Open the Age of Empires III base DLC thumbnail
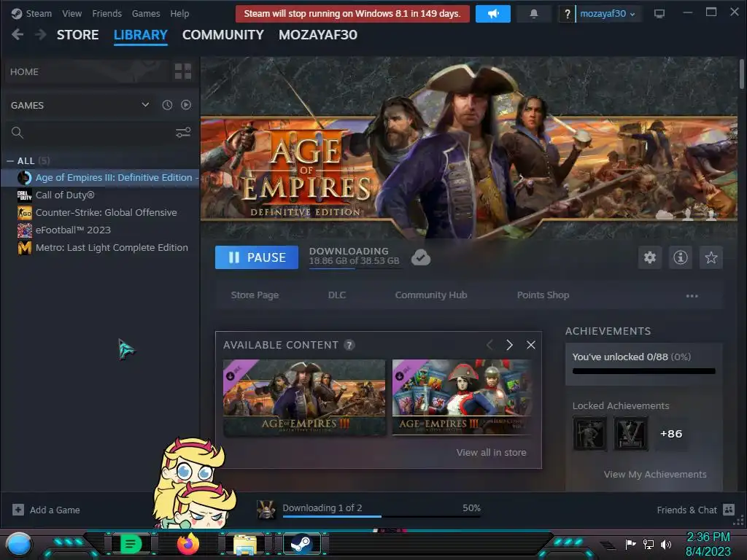The height and width of the screenshot is (560, 747). coord(304,397)
